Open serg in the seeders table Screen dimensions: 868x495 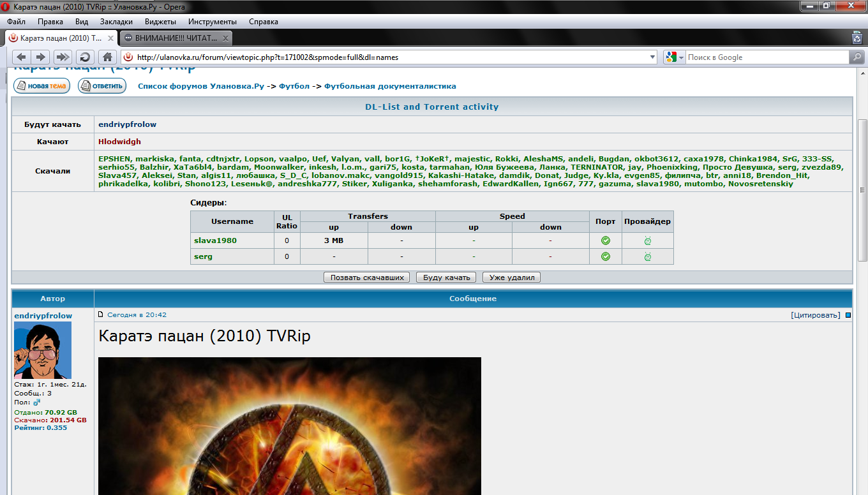pos(203,256)
